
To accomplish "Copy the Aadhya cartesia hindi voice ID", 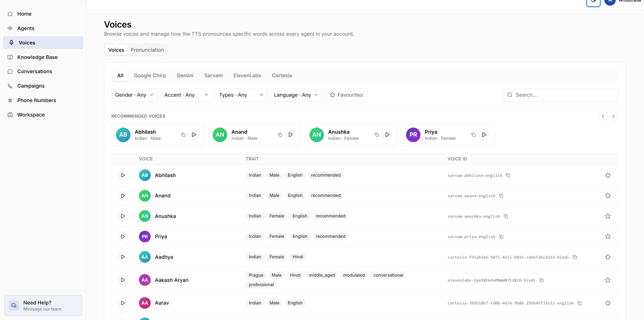I will click(575, 257).
